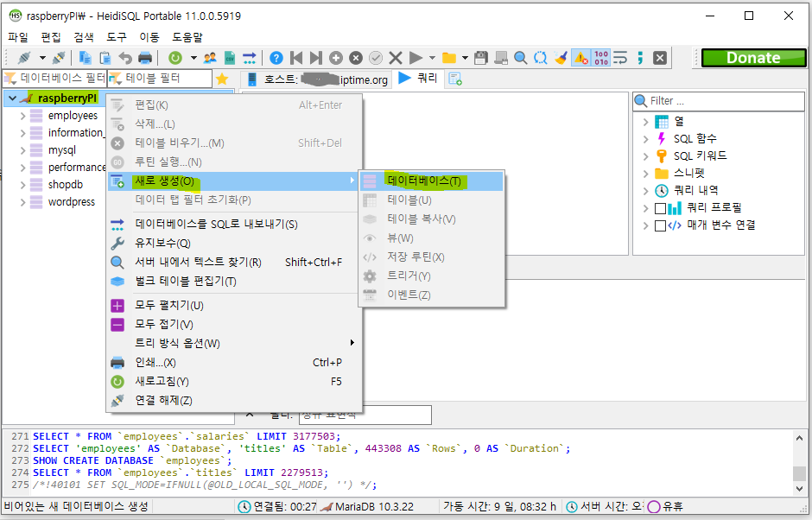Click the cancel editing X icon
Screen dimensions: 812x520
point(396,58)
